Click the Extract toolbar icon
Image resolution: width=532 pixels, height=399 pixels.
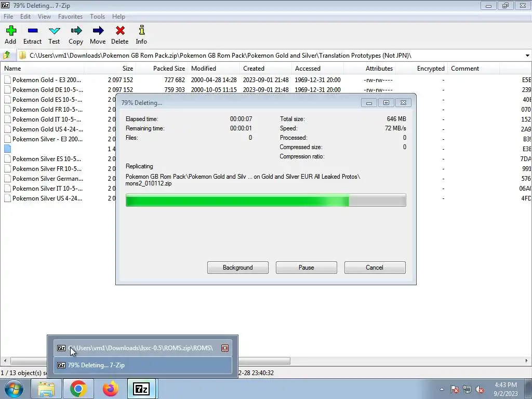32,35
